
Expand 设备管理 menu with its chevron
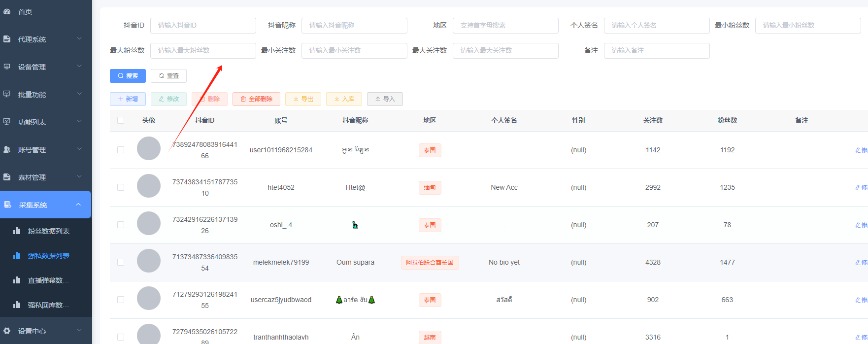(x=79, y=66)
